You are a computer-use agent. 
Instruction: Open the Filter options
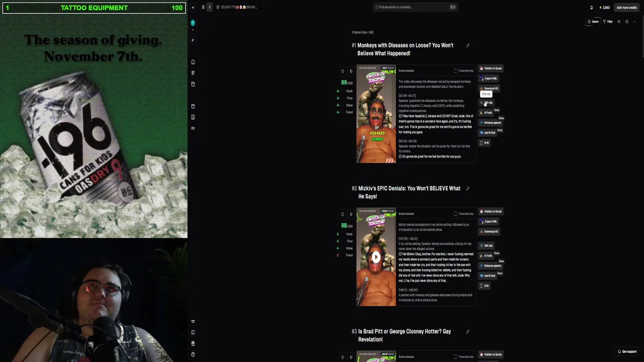coord(608,22)
